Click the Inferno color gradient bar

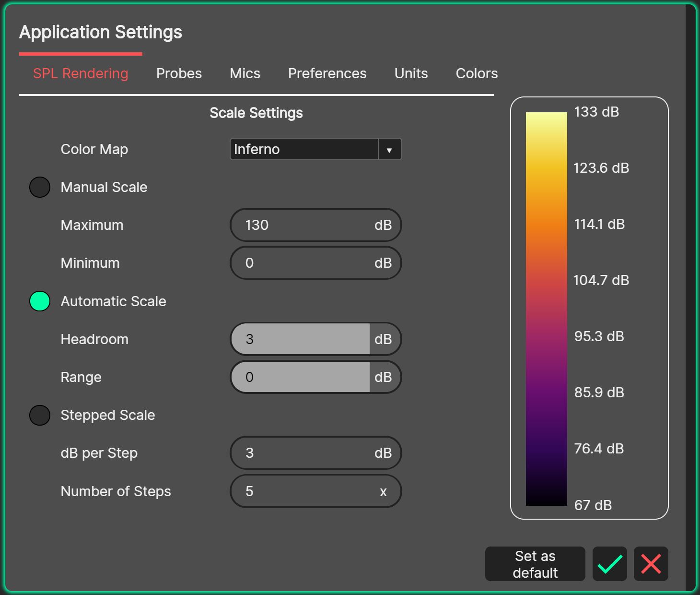point(546,307)
